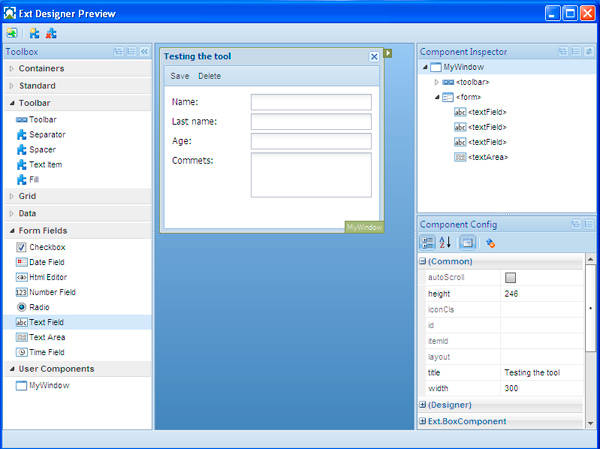Click the Last name input field
The height and width of the screenshot is (449, 600).
[310, 121]
